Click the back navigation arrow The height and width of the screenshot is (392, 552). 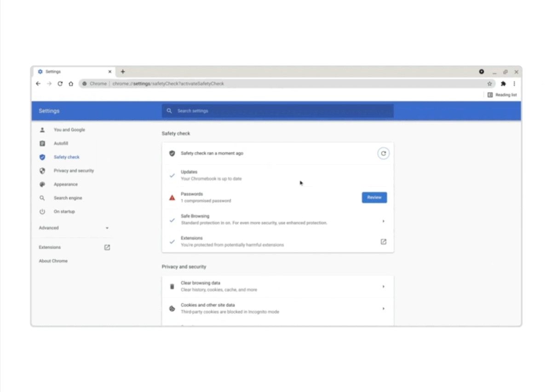tap(38, 84)
